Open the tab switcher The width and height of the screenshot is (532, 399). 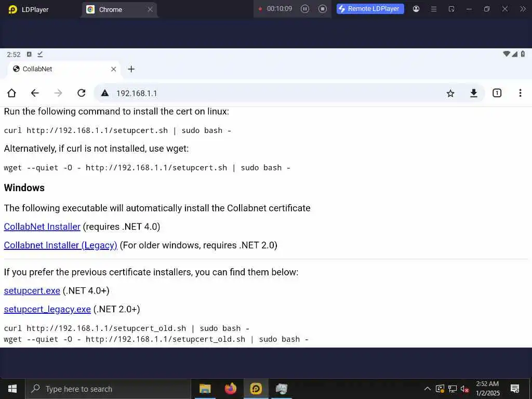(x=497, y=93)
